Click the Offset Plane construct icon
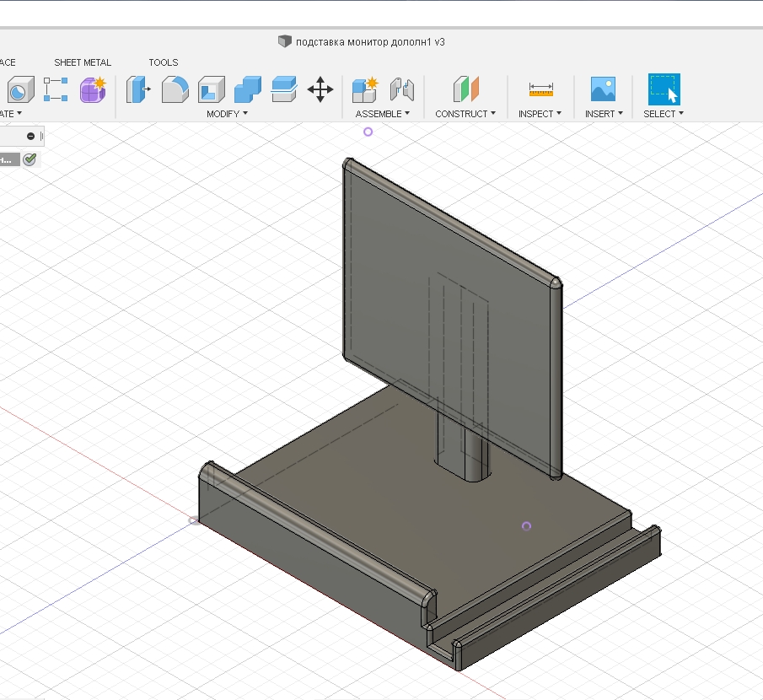Screen dimensions: 763x700 tap(465, 89)
